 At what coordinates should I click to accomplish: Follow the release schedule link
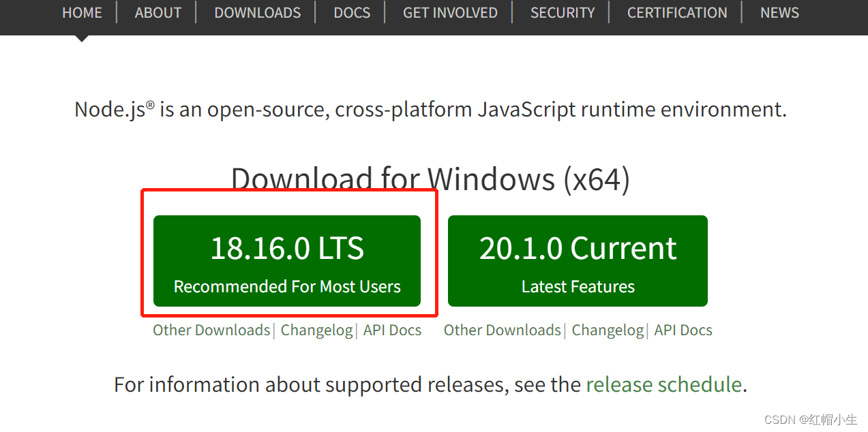(663, 385)
